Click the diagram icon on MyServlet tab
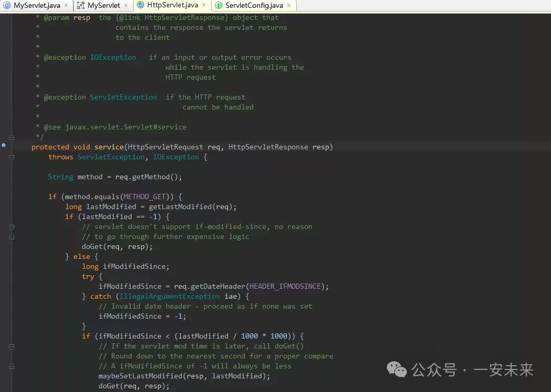 pyautogui.click(x=81, y=6)
